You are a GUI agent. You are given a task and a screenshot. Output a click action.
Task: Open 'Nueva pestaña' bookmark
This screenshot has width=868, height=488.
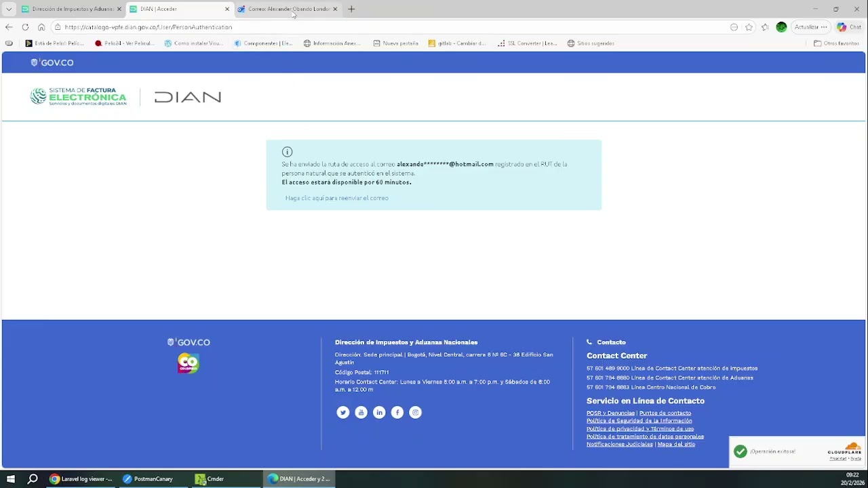(x=395, y=43)
